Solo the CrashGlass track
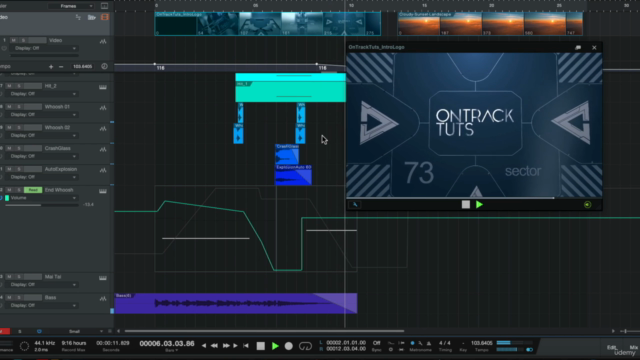Image resolution: width=640 pixels, height=360 pixels. [x=19, y=148]
